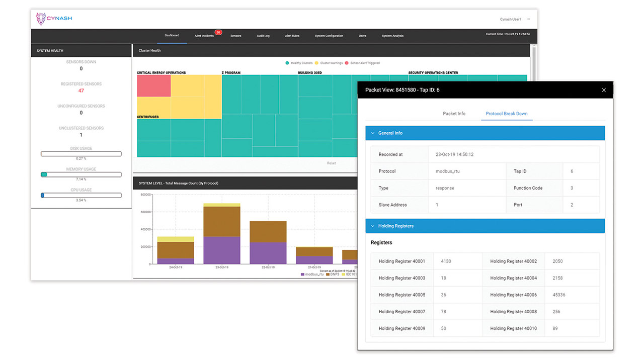The width and height of the screenshot is (644, 362).
Task: Click the Reset link under the cluster map
Action: 331,163
